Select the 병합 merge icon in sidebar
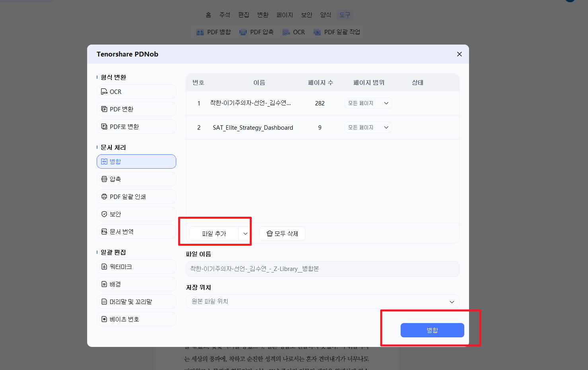This screenshot has width=588, height=370. [104, 162]
